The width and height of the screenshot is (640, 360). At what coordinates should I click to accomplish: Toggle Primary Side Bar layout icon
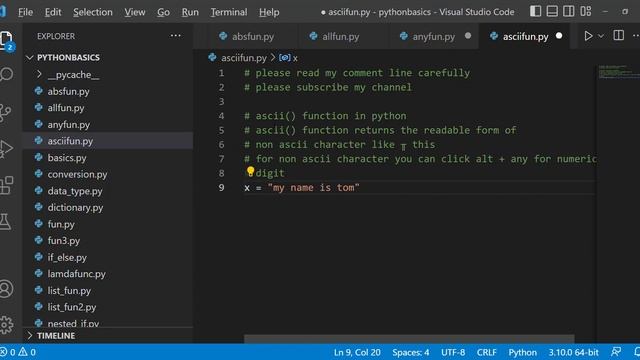point(536,11)
